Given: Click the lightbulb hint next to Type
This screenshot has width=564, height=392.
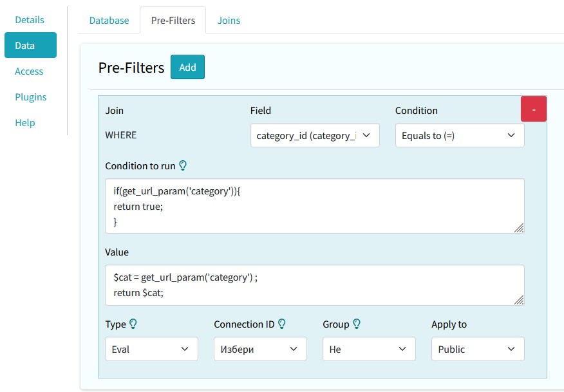Looking at the screenshot, I should [x=133, y=324].
